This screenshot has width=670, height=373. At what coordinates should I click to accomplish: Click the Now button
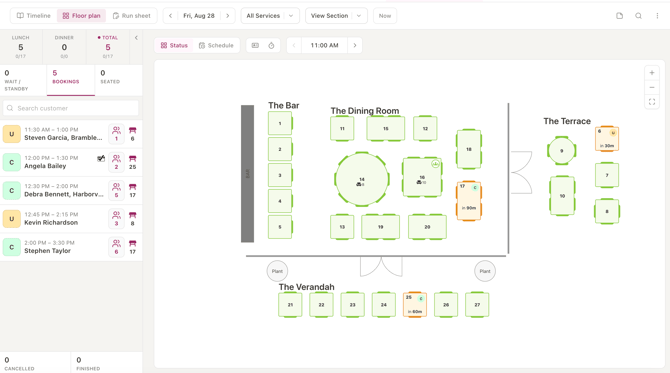(x=385, y=16)
